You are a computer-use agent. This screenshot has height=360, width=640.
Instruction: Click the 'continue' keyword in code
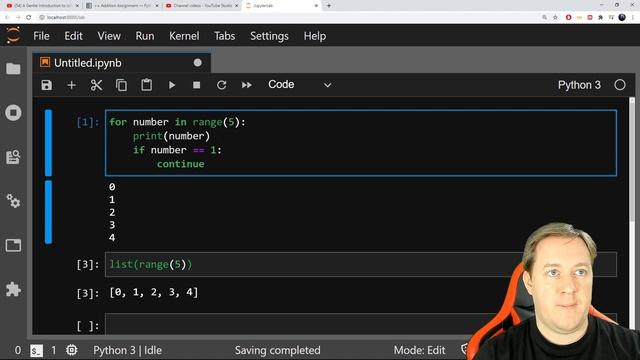coord(180,164)
